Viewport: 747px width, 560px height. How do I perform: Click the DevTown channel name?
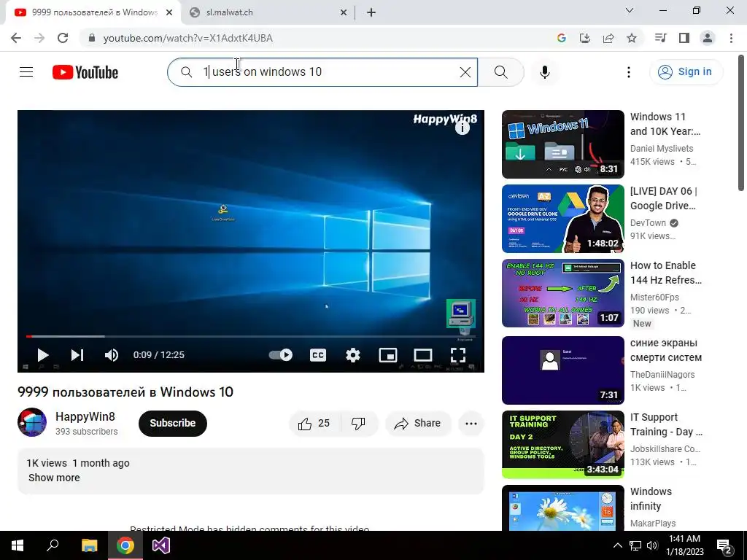[648, 223]
